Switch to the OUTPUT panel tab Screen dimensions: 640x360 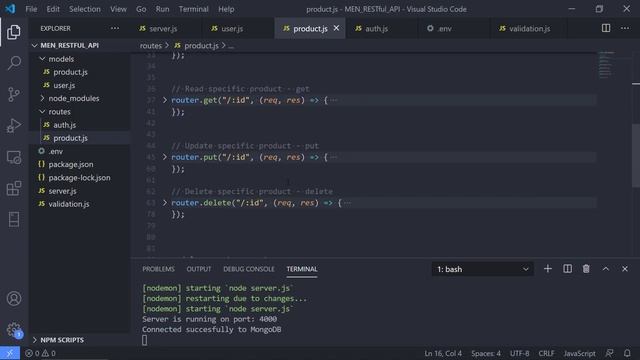pyautogui.click(x=199, y=269)
